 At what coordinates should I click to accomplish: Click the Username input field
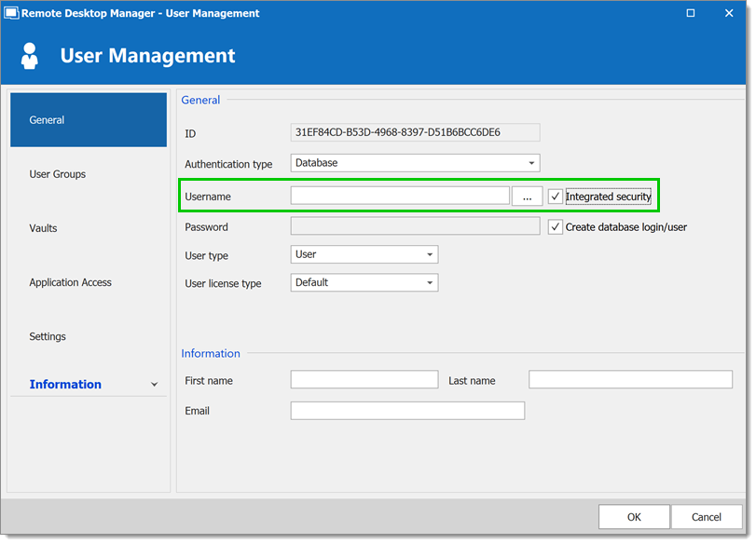click(400, 197)
